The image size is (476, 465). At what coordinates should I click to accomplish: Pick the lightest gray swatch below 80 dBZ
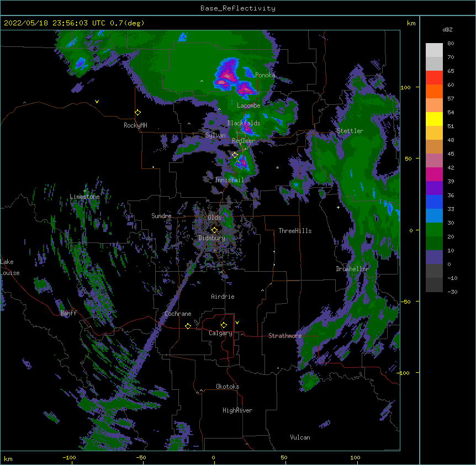pyautogui.click(x=434, y=50)
